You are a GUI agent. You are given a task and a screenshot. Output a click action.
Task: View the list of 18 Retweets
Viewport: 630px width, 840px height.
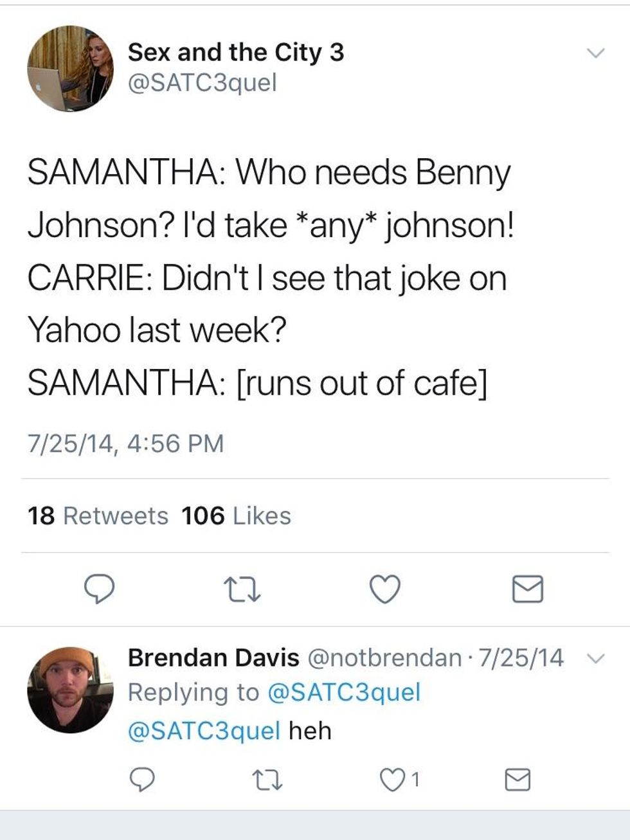[98, 516]
